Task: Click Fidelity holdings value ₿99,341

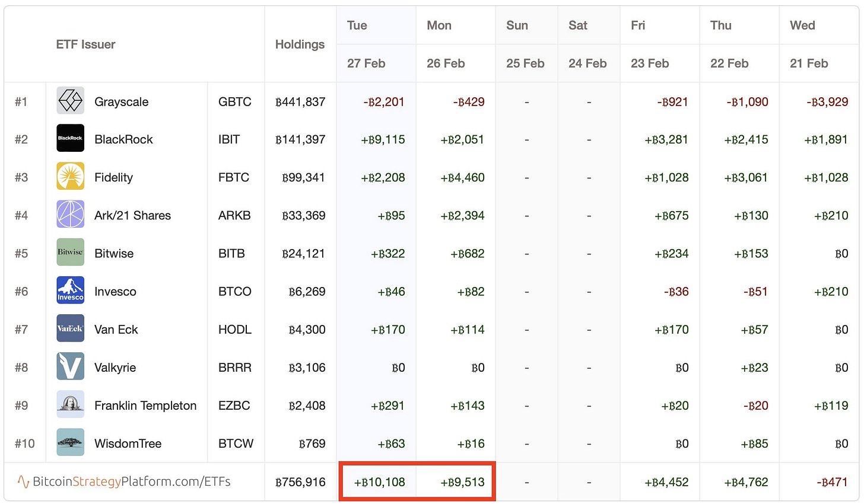Action: 304,177
